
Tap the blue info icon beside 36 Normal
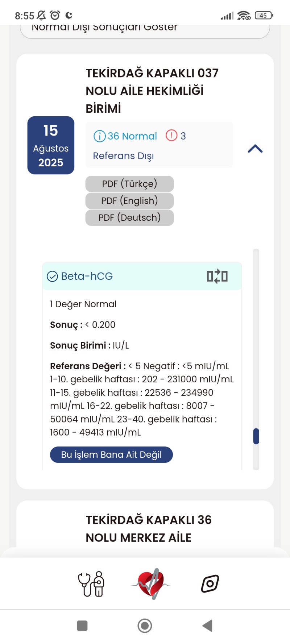coord(99,136)
